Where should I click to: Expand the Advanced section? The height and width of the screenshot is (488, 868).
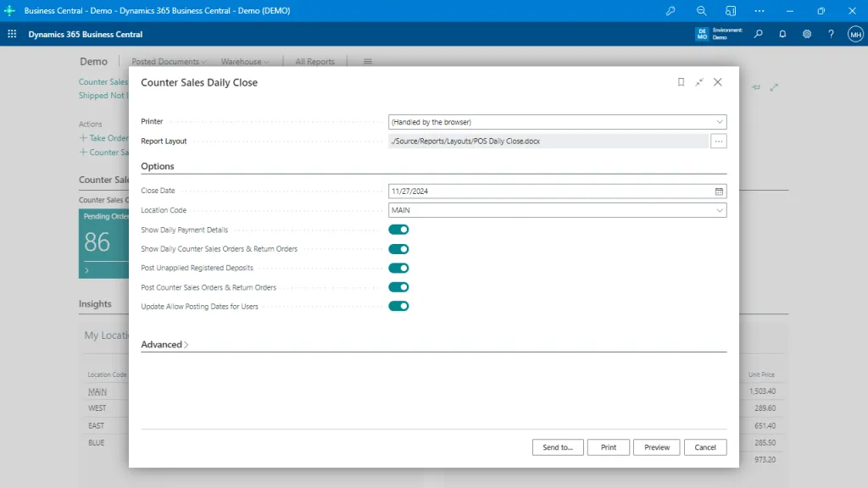click(164, 344)
